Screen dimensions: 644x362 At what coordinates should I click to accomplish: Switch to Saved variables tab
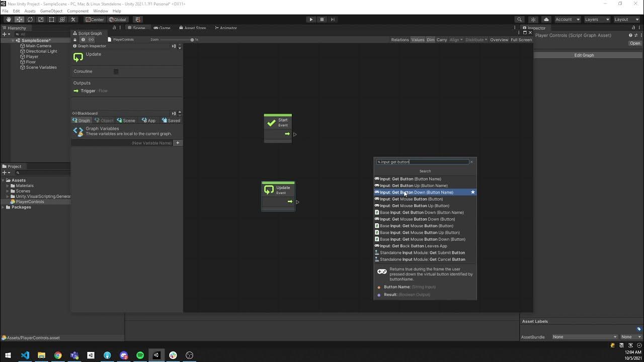pos(171,121)
